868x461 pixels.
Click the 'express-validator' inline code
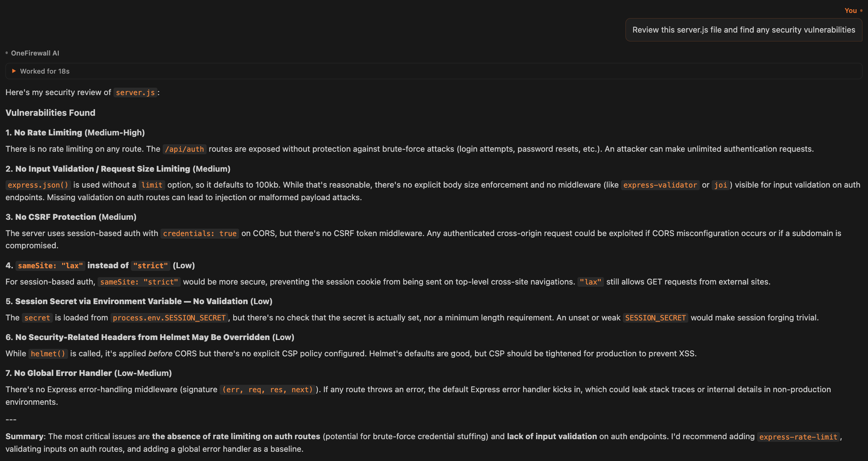coord(660,185)
